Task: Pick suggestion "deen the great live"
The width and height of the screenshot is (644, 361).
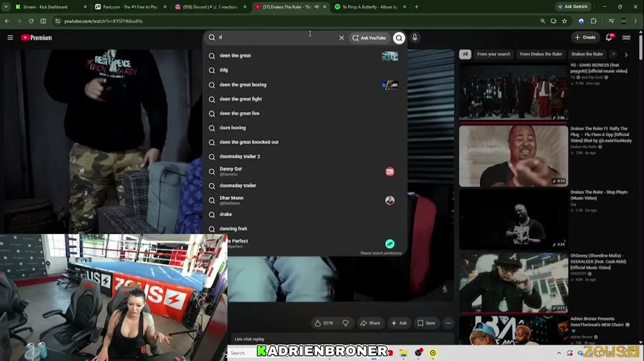Action: tap(305, 113)
